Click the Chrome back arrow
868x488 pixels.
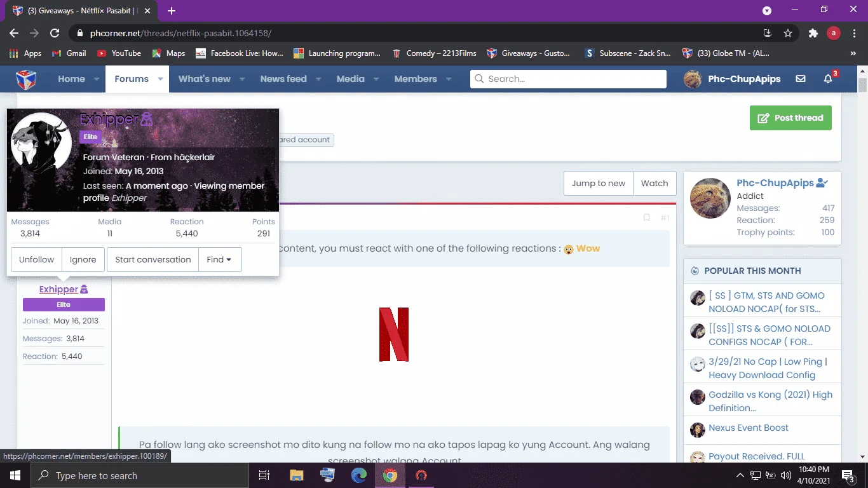[x=14, y=33]
